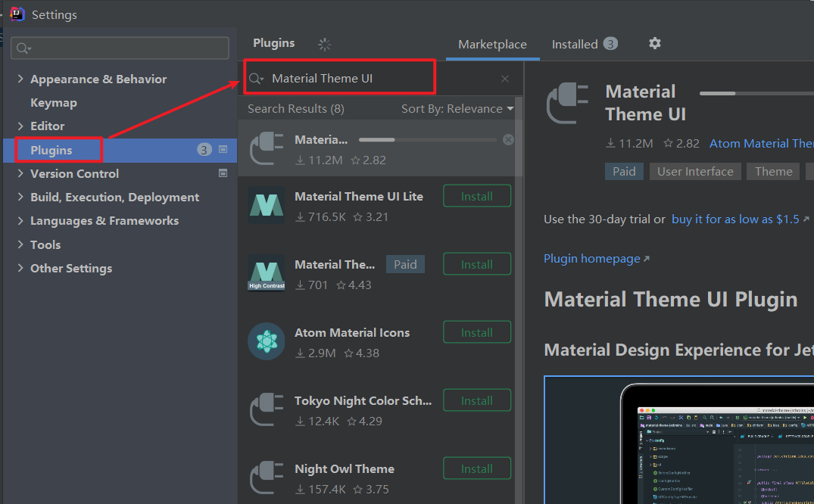Expand Build, Execution, Deployment node

(20, 198)
